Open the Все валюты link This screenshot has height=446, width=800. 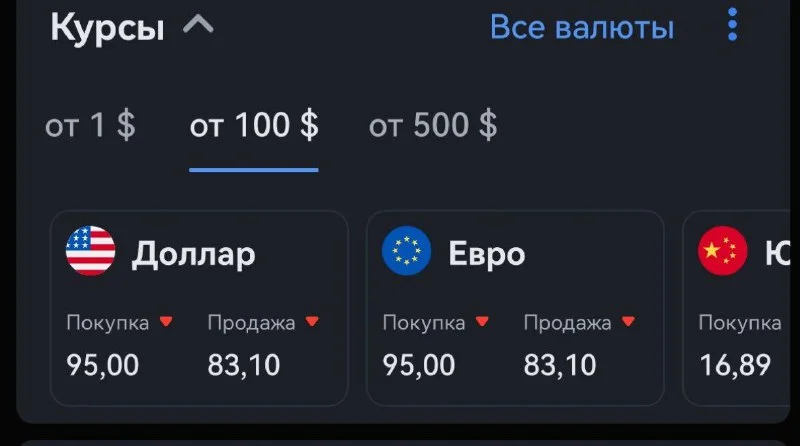(x=582, y=28)
